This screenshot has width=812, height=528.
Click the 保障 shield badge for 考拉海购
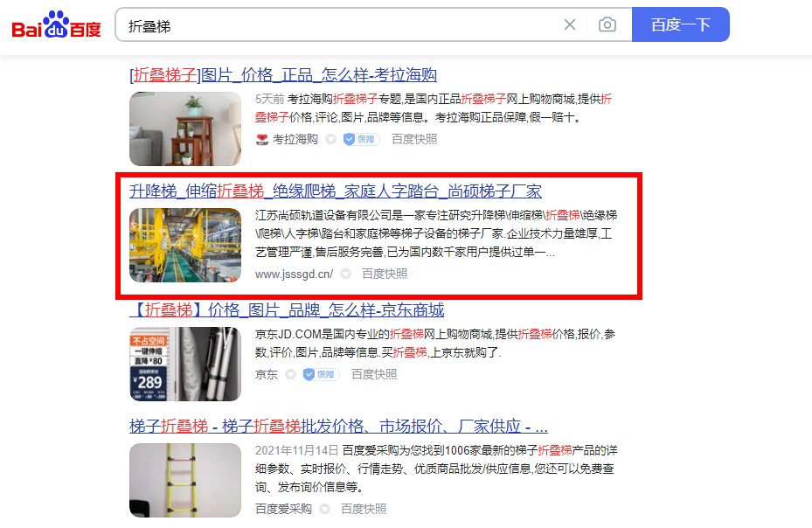tap(362, 139)
